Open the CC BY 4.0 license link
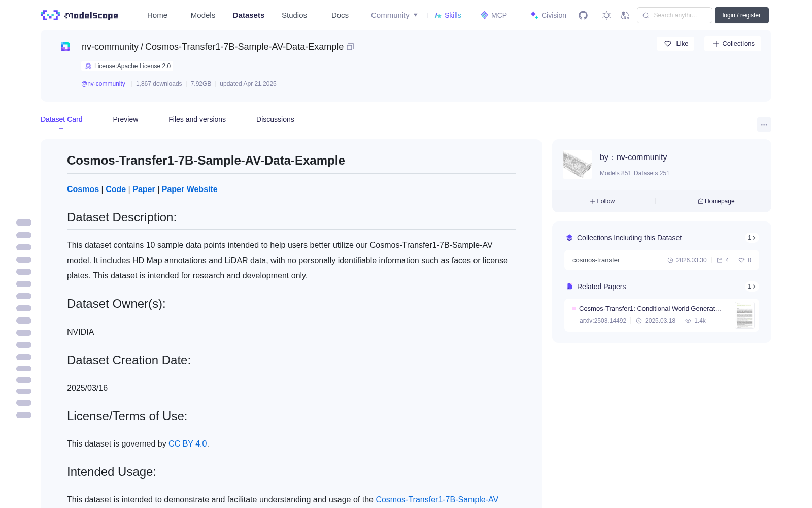Viewport: 812px width, 508px height. 188,443
